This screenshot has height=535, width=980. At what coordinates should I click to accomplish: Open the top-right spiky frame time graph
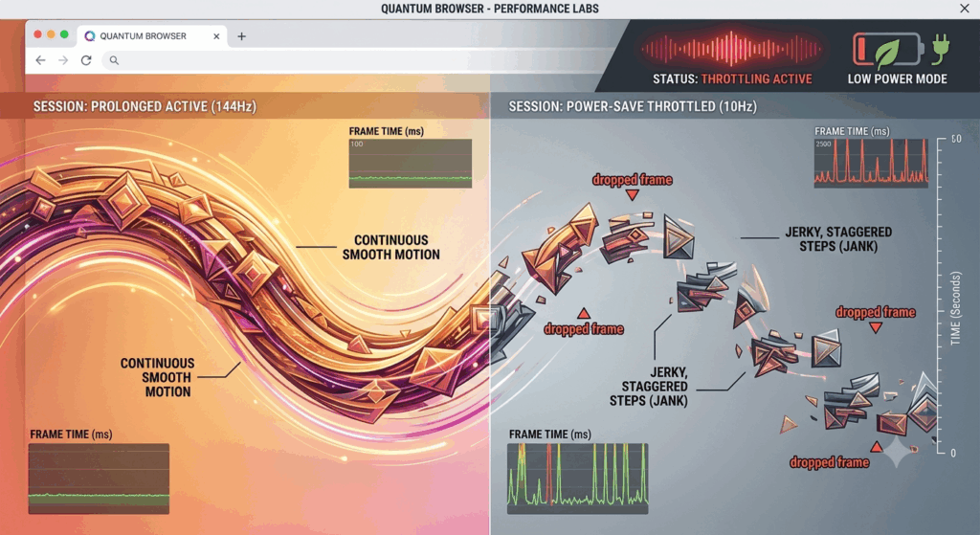pyautogui.click(x=871, y=163)
